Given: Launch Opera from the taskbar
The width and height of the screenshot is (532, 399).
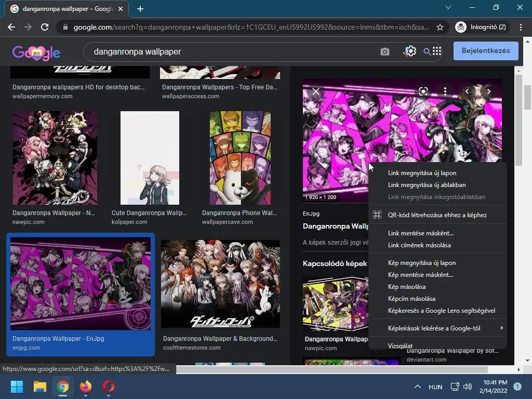Looking at the screenshot, I should tap(109, 387).
